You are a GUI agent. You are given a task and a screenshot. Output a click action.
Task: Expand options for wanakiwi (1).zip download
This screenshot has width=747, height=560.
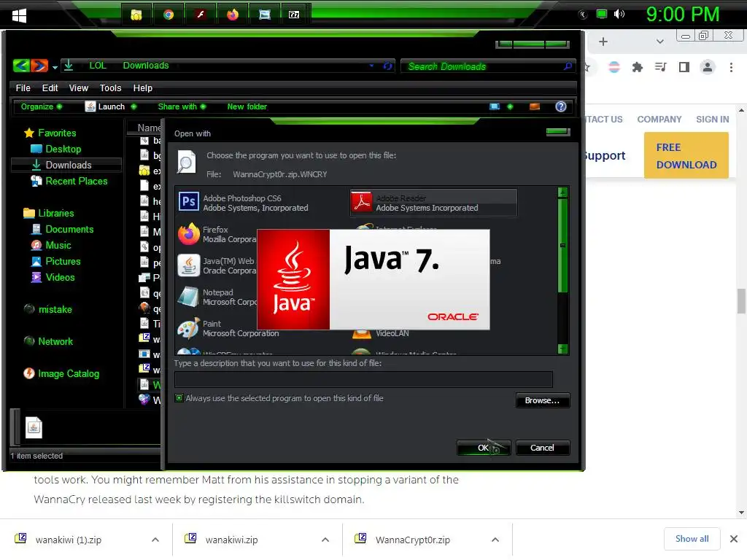(155, 540)
